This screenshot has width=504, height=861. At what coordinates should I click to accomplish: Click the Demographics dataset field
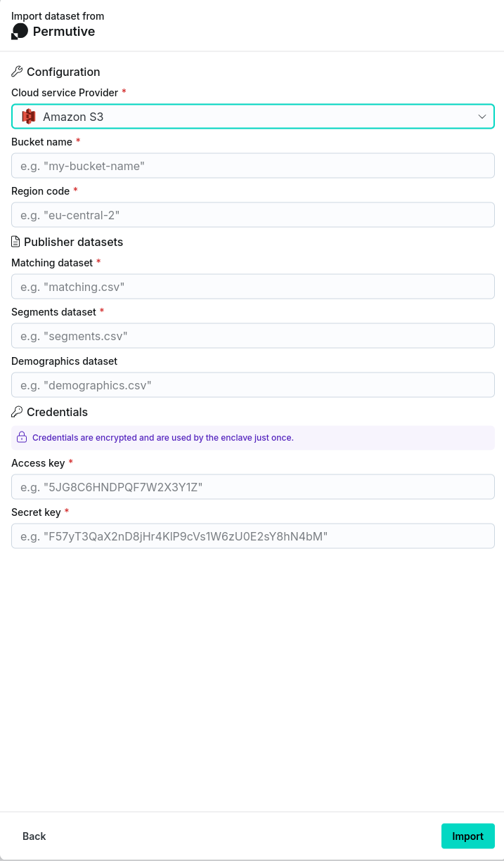(253, 385)
